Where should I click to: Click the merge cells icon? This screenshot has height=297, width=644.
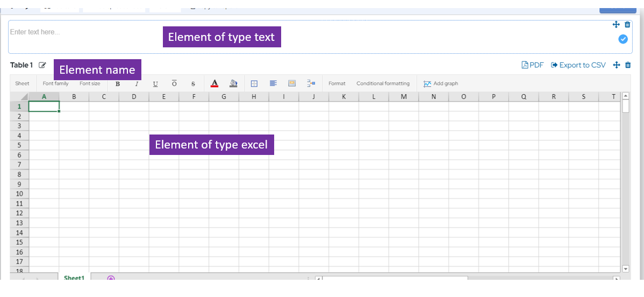(292, 83)
